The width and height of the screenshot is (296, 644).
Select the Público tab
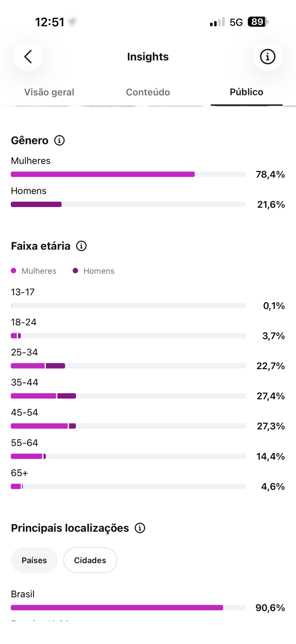(247, 92)
